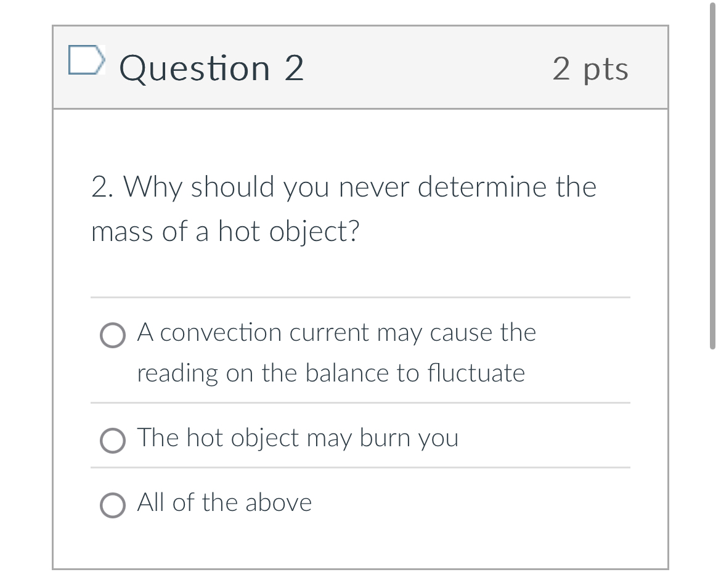This screenshot has width=721, height=588.
Task: Click the question text about hot objects
Action: tap(343, 210)
